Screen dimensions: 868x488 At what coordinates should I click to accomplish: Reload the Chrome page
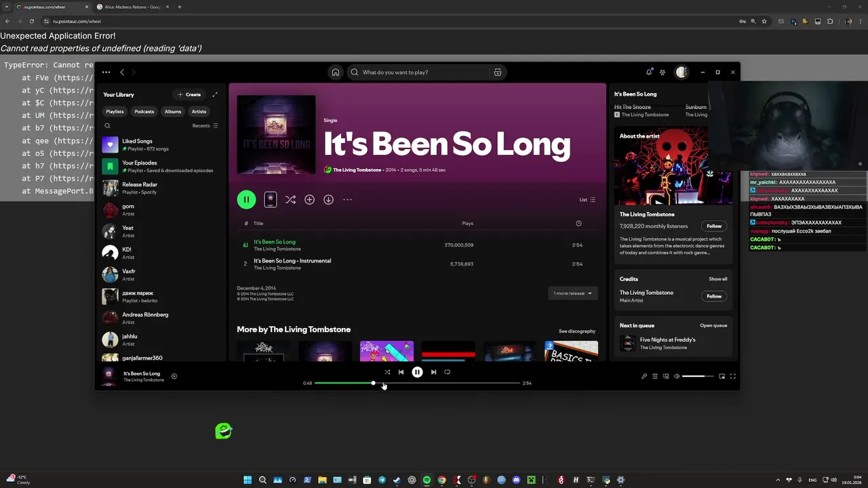coord(32,21)
